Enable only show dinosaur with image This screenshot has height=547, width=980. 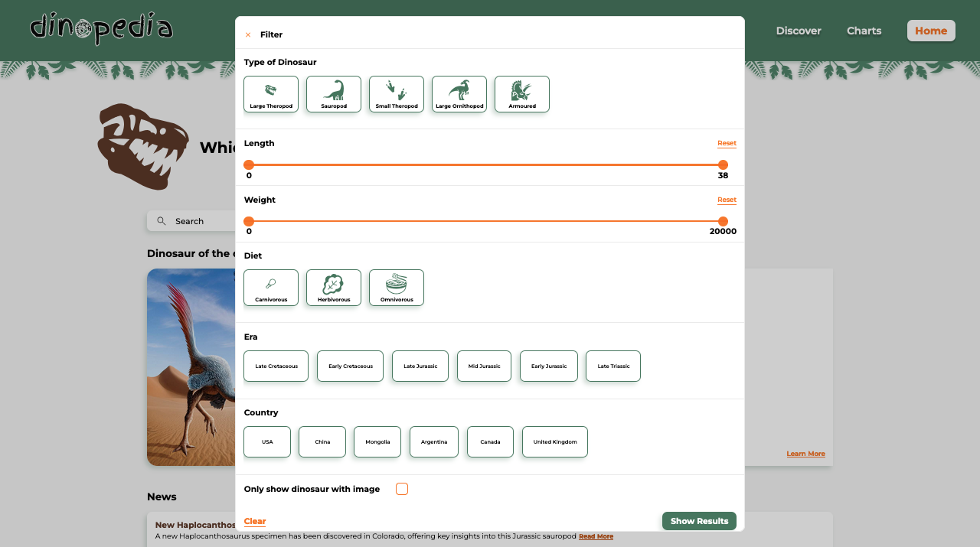click(x=402, y=489)
